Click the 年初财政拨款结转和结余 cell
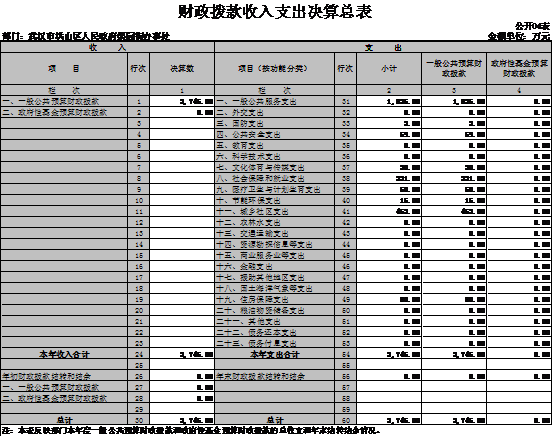Viewport: 553px width, 437px height. tap(64, 376)
